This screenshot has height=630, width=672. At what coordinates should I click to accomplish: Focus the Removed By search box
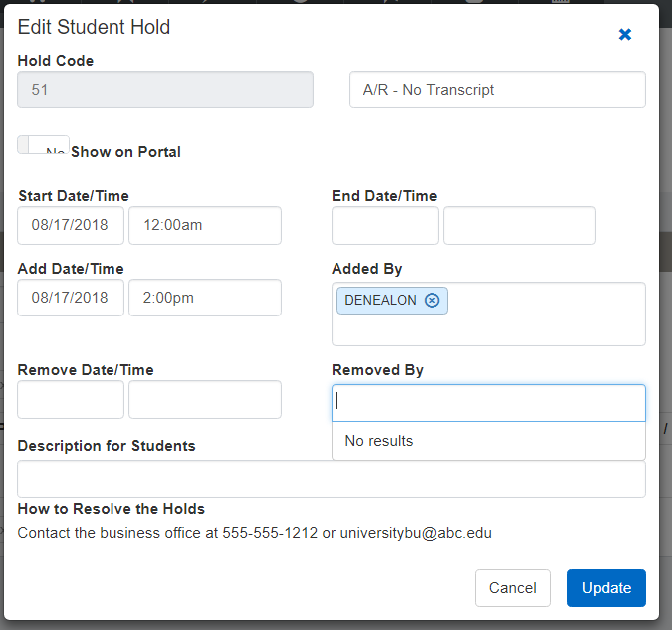click(488, 402)
